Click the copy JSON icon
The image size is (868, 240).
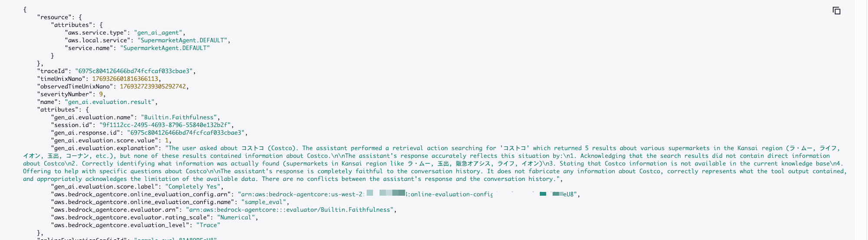836,11
